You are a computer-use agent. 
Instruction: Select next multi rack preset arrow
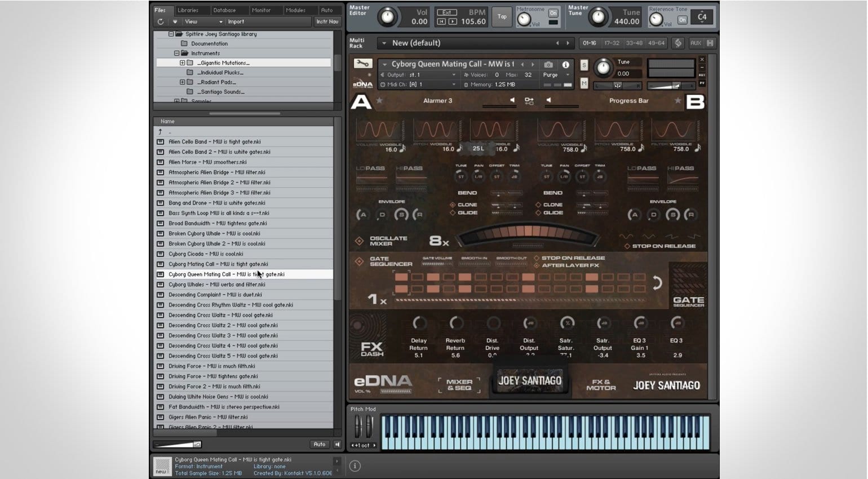click(568, 43)
